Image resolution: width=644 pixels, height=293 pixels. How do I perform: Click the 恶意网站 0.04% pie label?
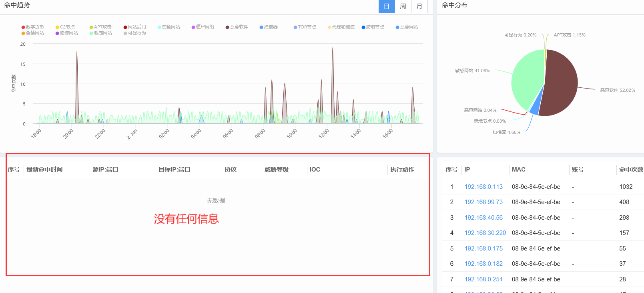(480, 110)
